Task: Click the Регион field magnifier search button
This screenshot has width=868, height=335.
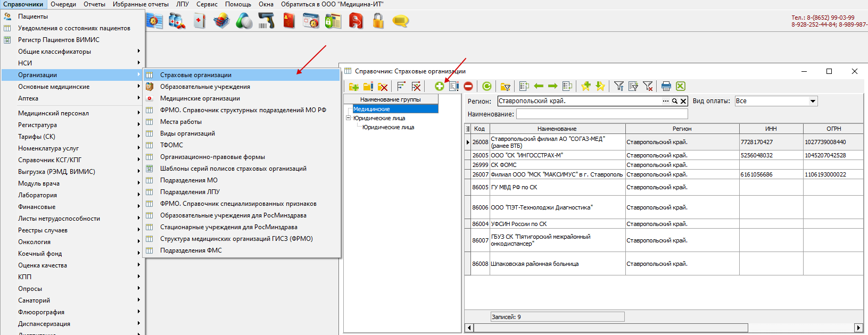Action: (674, 101)
